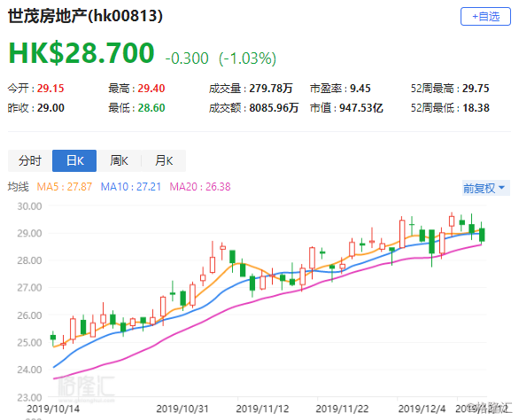Click the price change -0.300 value
The width and height of the screenshot is (519, 420).
tap(187, 58)
